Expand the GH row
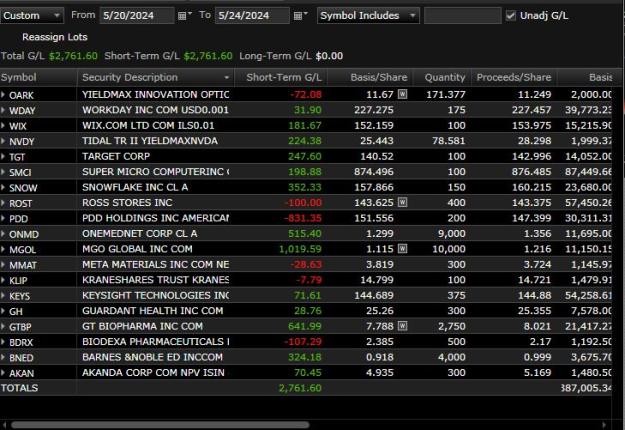This screenshot has height=430, width=625. pyautogui.click(x=3, y=311)
